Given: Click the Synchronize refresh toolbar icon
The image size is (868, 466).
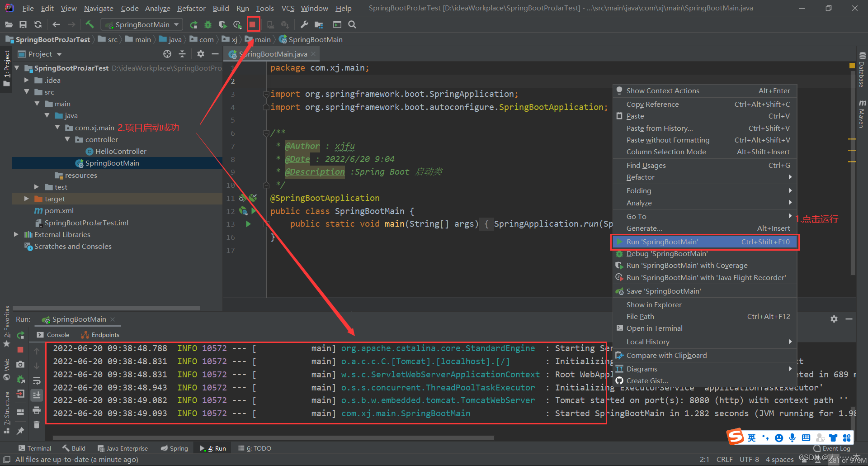Looking at the screenshot, I should click(x=38, y=24).
